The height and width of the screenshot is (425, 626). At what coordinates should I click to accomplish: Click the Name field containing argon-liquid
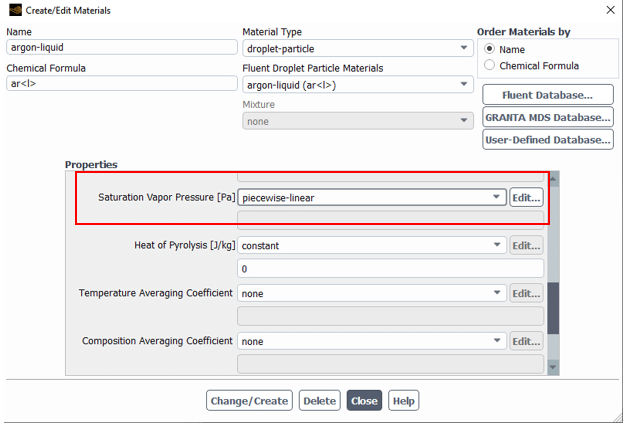coord(120,48)
